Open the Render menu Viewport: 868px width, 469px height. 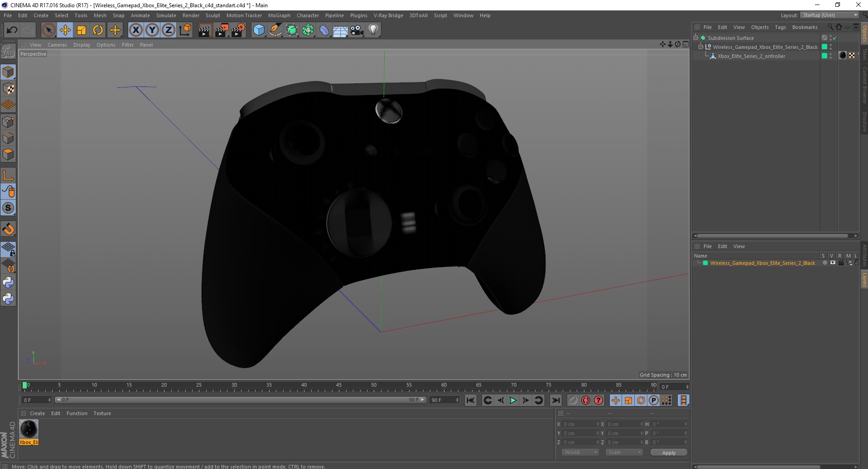click(x=191, y=15)
